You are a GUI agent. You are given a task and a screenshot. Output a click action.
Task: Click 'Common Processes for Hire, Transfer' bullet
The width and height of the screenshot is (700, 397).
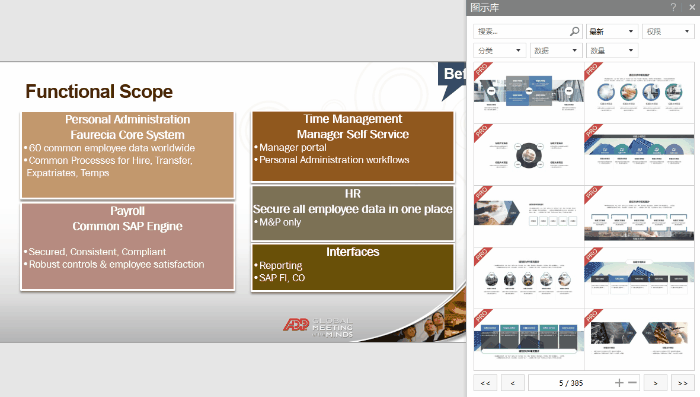pyautogui.click(x=110, y=160)
